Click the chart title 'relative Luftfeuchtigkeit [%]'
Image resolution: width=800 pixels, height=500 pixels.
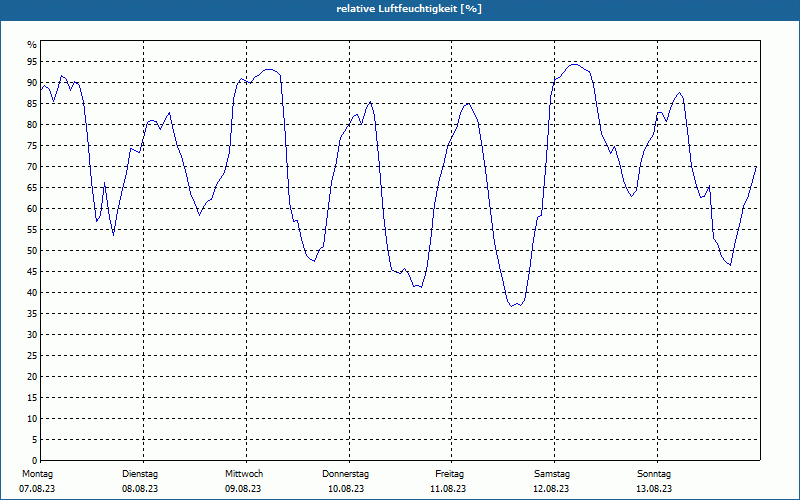click(x=409, y=9)
